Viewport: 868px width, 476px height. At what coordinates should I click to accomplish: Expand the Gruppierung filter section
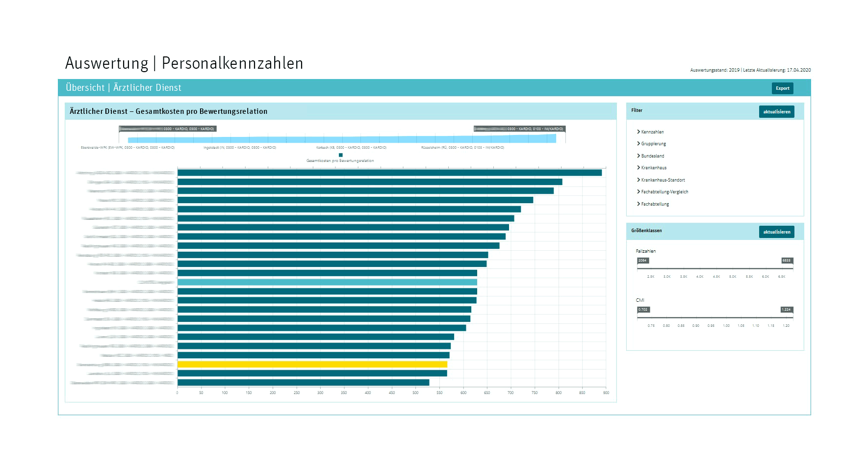click(x=653, y=144)
